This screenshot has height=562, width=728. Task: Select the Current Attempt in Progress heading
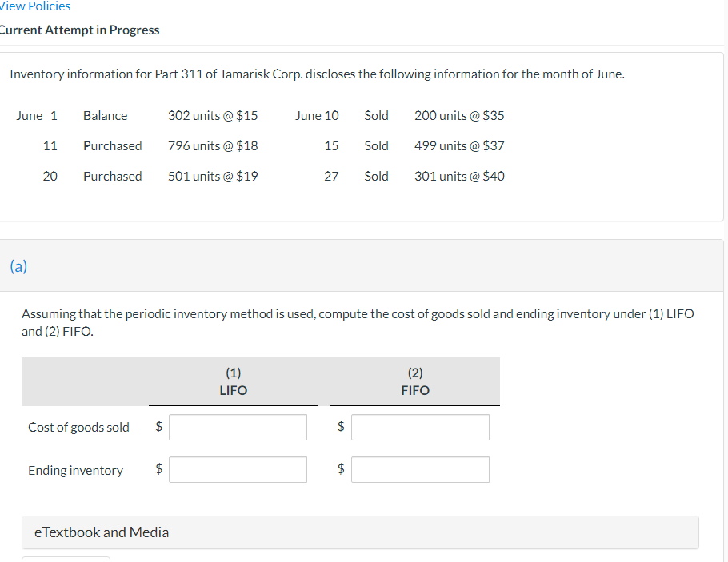click(x=80, y=30)
